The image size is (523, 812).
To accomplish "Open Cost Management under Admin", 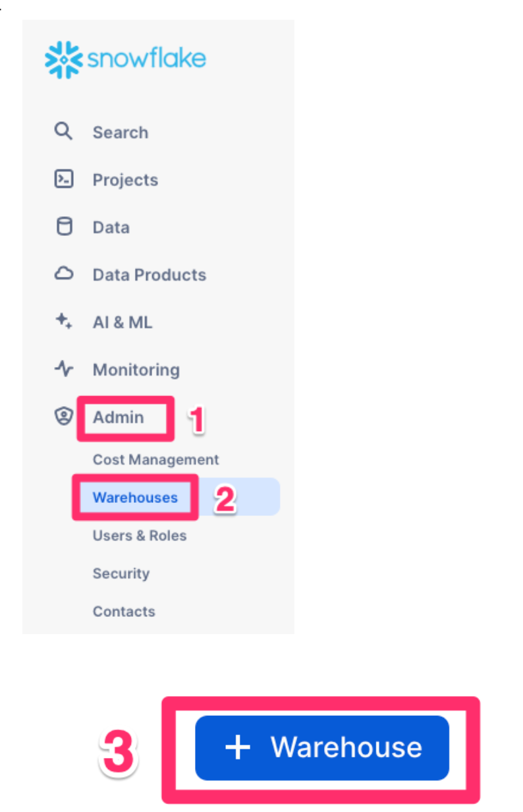I will click(x=155, y=459).
